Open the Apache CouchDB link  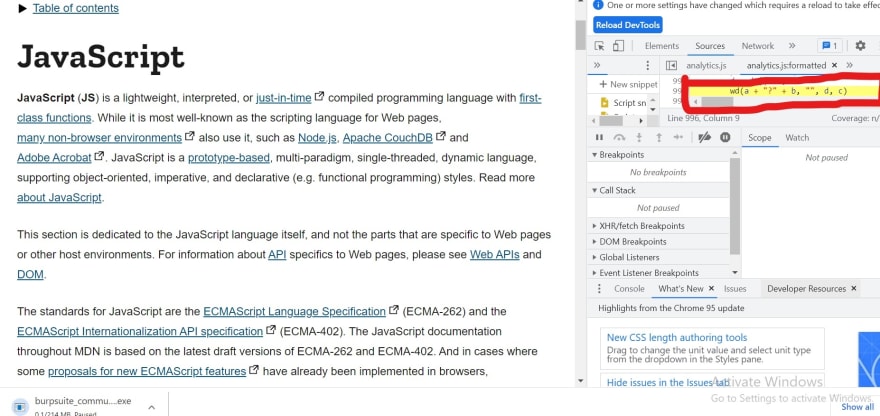[x=388, y=138]
